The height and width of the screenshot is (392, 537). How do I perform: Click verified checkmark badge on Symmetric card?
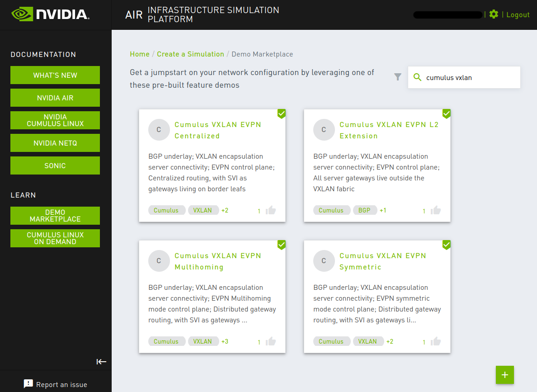(447, 245)
